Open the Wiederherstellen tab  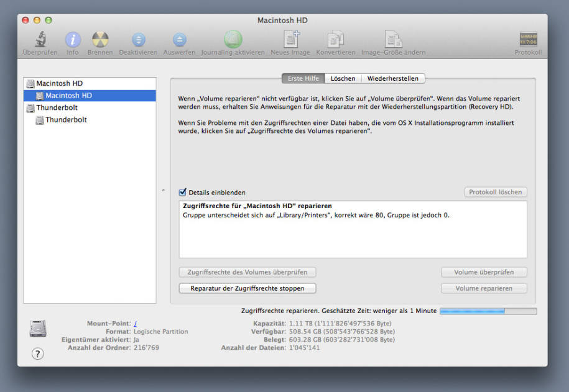pyautogui.click(x=393, y=78)
